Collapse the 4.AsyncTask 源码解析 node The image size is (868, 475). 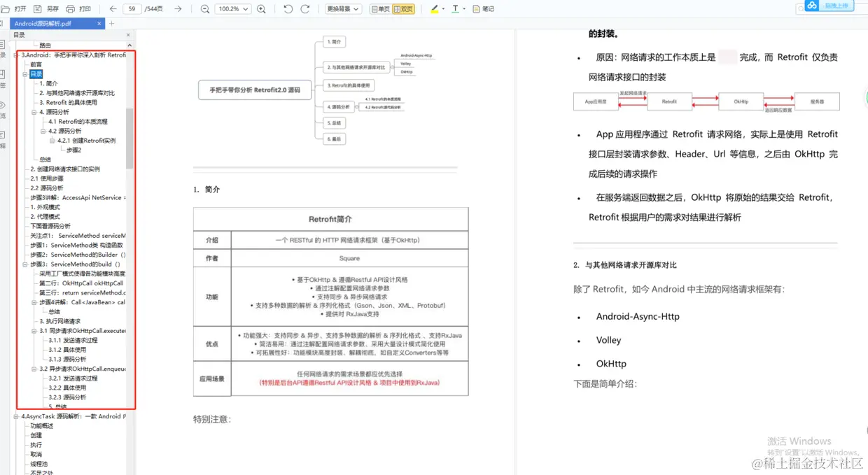coord(17,416)
